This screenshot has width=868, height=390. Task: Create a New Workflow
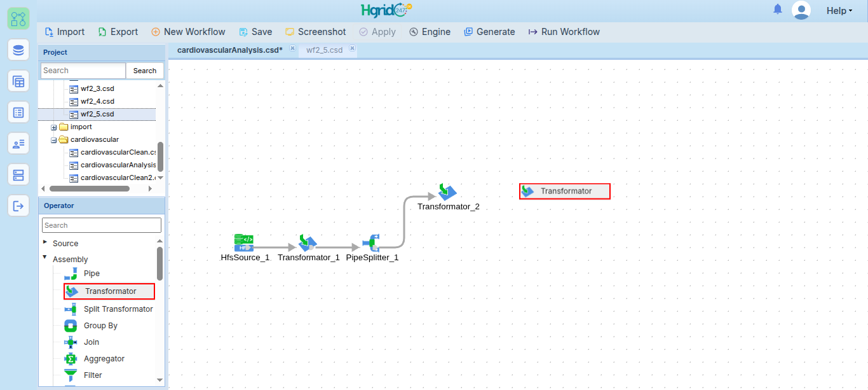pyautogui.click(x=188, y=32)
